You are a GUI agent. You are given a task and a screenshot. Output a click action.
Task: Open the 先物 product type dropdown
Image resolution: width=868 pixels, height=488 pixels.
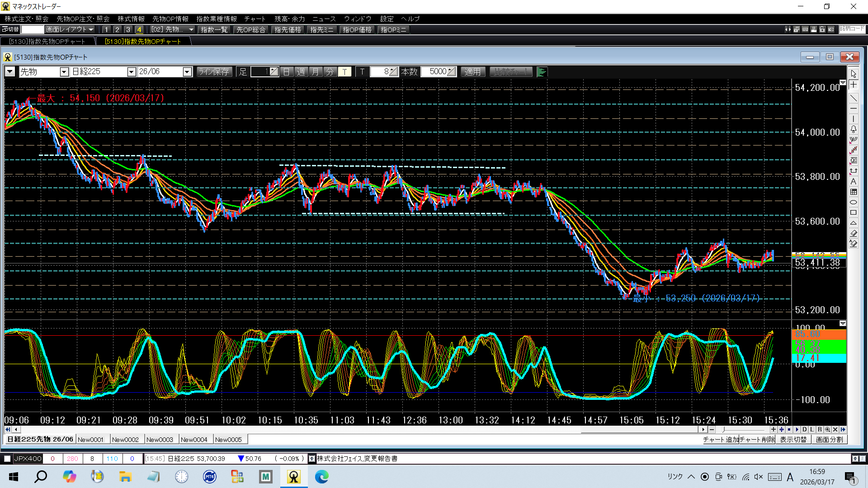pos(64,72)
